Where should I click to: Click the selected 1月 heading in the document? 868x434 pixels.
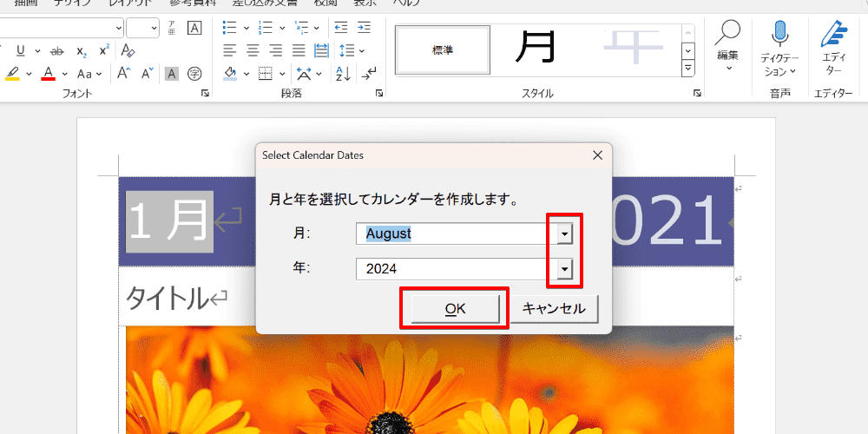171,222
